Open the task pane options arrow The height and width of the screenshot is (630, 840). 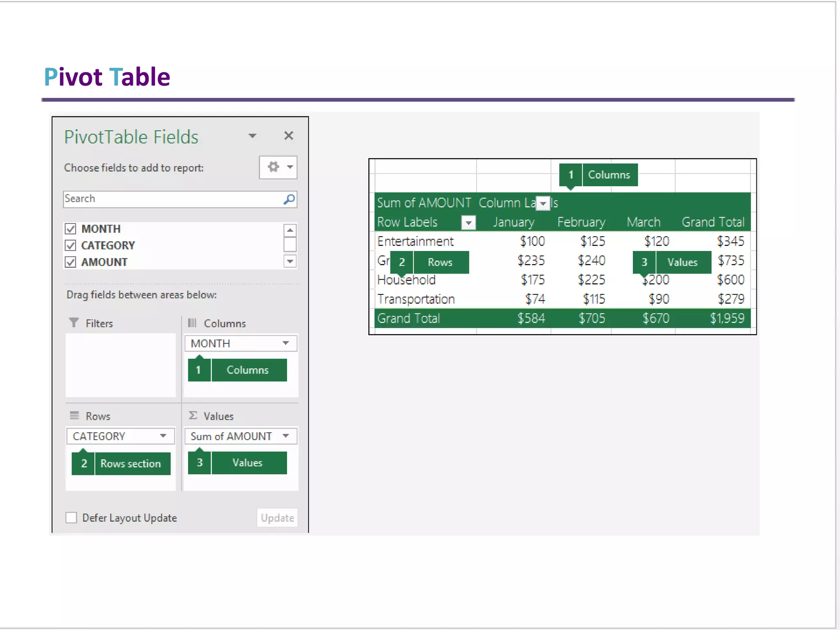click(253, 136)
